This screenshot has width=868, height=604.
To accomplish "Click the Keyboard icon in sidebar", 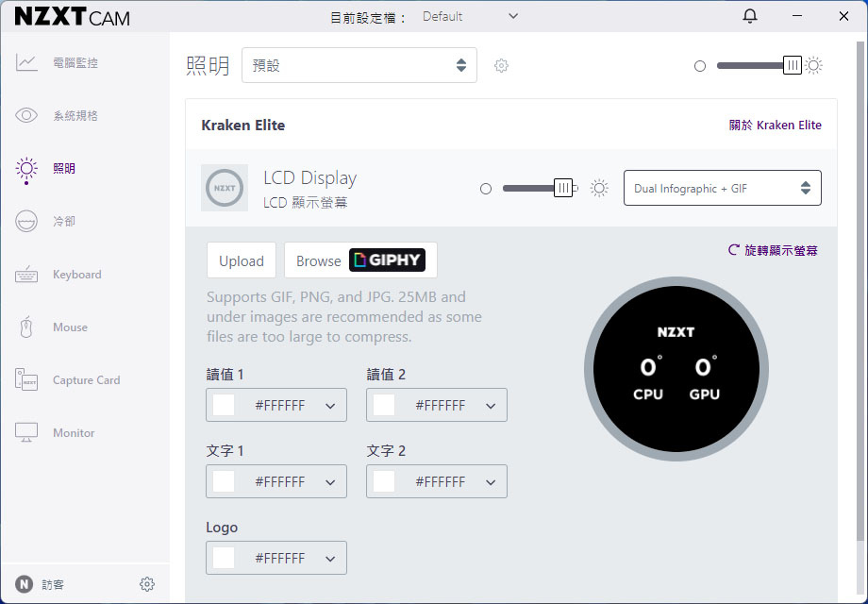I will [26, 274].
